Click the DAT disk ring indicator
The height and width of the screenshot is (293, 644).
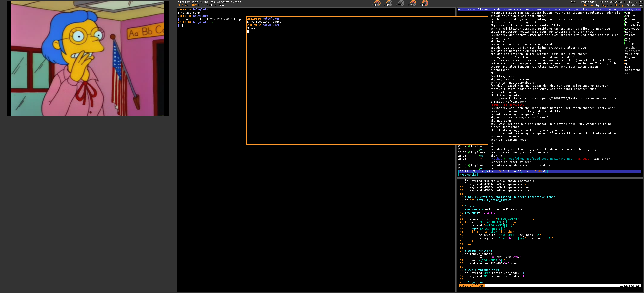(425, 3)
